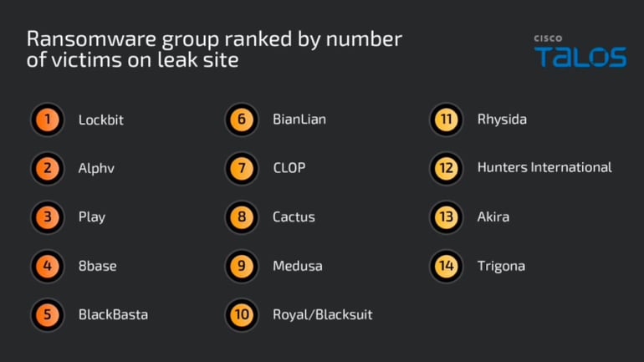Select the number 9 circle beside Medusa
The image size is (644, 362).
242,266
